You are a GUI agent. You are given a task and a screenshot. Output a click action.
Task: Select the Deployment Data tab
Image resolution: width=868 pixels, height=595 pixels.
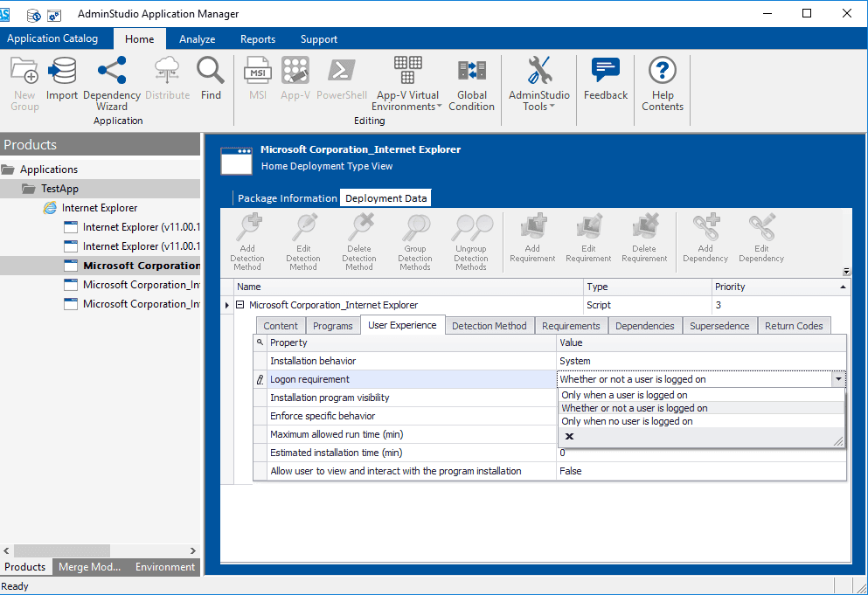[x=385, y=198]
